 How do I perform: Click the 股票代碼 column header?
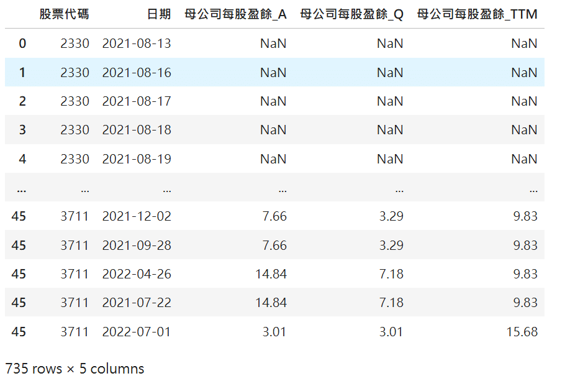pyautogui.click(x=64, y=14)
